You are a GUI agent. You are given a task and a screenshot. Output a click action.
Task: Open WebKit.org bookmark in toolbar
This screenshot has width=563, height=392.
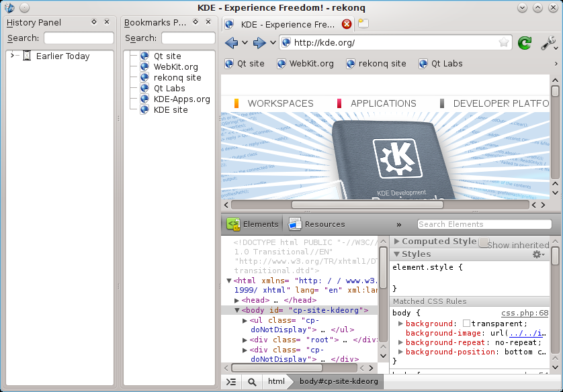point(305,64)
